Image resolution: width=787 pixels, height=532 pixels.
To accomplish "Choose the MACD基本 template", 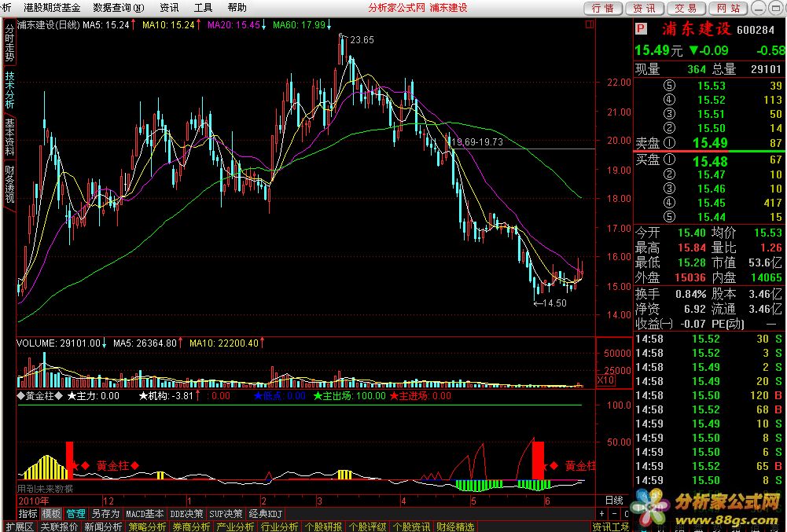I will 145,514.
